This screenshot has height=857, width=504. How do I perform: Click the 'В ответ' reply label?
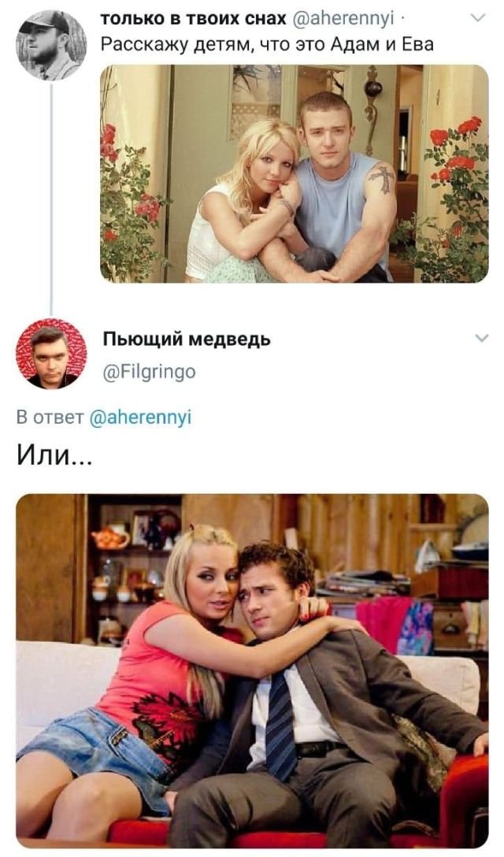[x=50, y=418]
